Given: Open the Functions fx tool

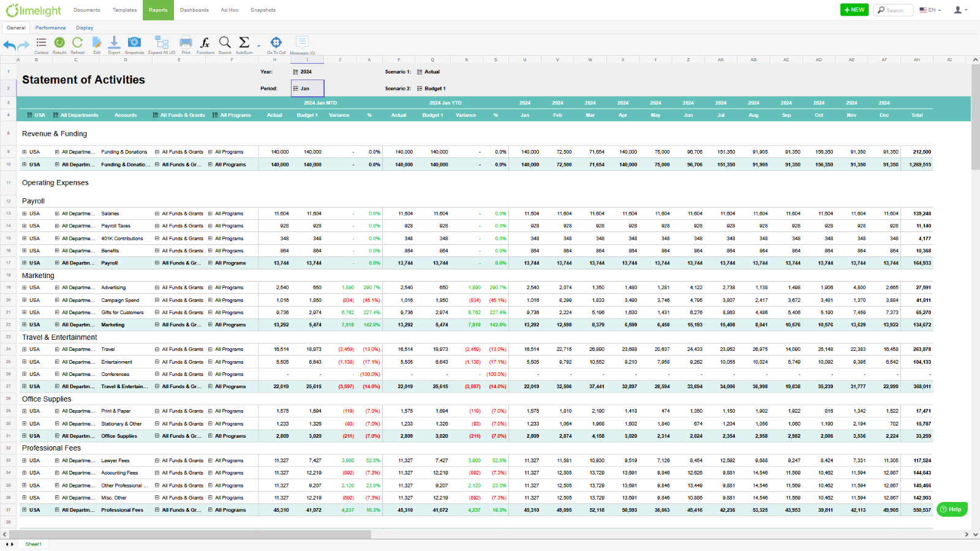Looking at the screenshot, I should [x=205, y=45].
